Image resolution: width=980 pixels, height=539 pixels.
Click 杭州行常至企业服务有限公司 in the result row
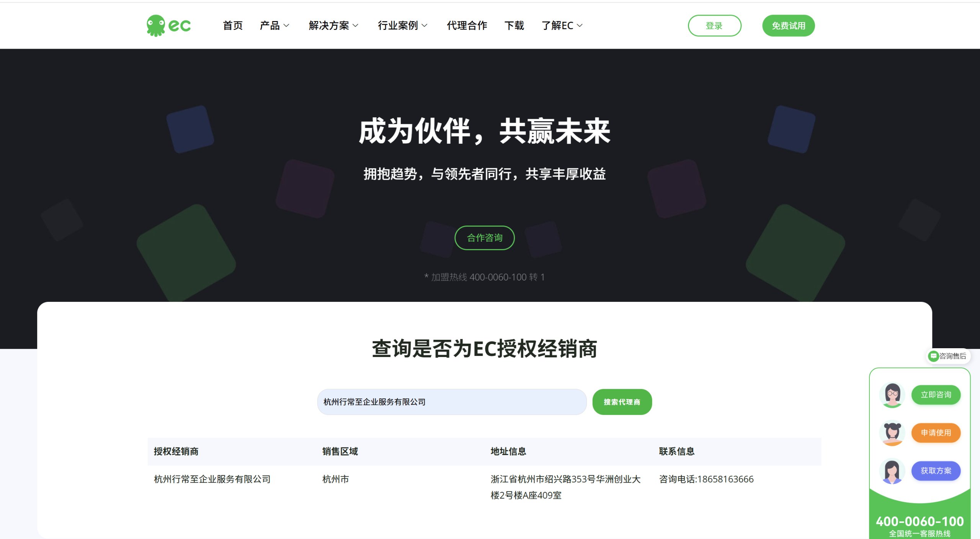coord(212,479)
